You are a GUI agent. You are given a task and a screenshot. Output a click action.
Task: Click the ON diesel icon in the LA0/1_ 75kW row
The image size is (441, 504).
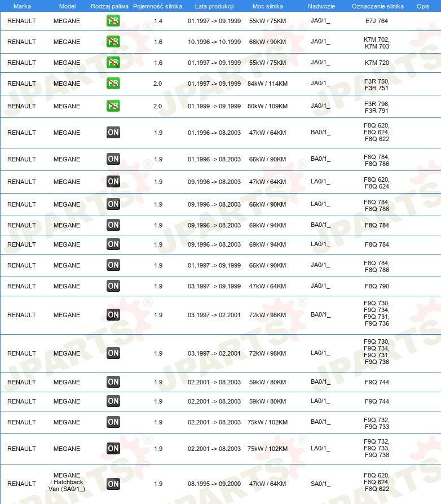(x=113, y=448)
